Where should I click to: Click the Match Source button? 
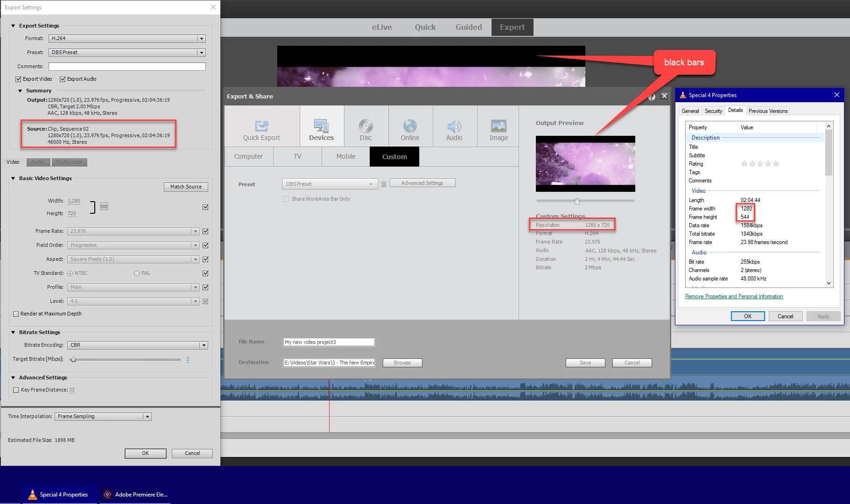pyautogui.click(x=186, y=187)
